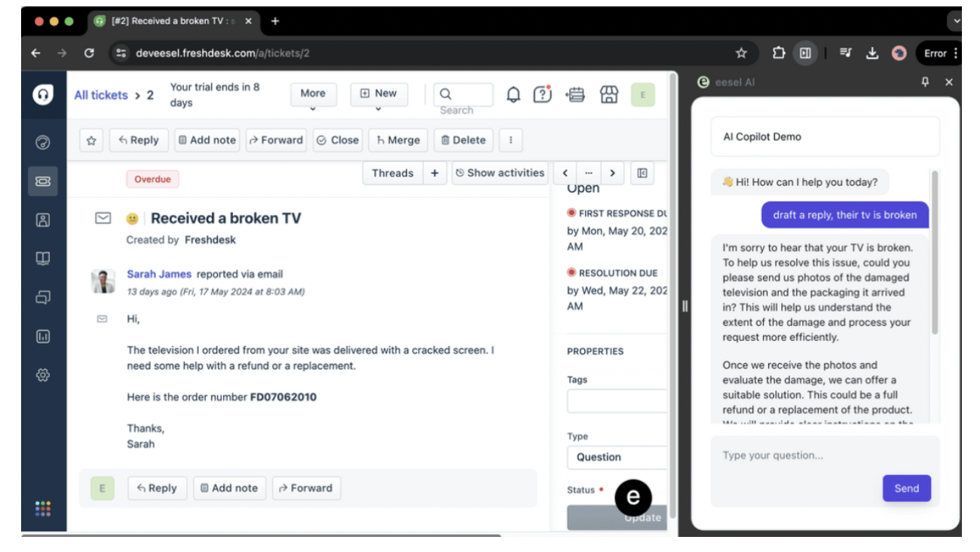Open the Forums chat sidebar icon
980x552 pixels.
pos(43,298)
